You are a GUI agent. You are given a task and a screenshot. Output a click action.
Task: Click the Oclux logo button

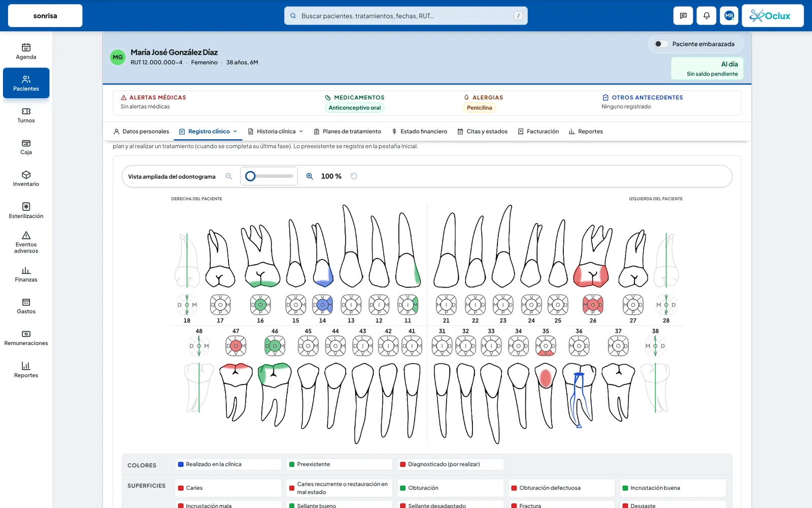[x=772, y=16]
